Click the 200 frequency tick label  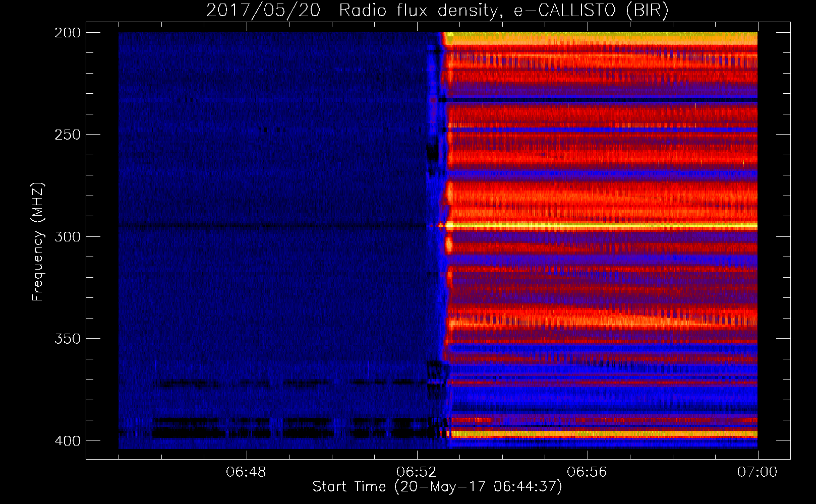click(68, 33)
